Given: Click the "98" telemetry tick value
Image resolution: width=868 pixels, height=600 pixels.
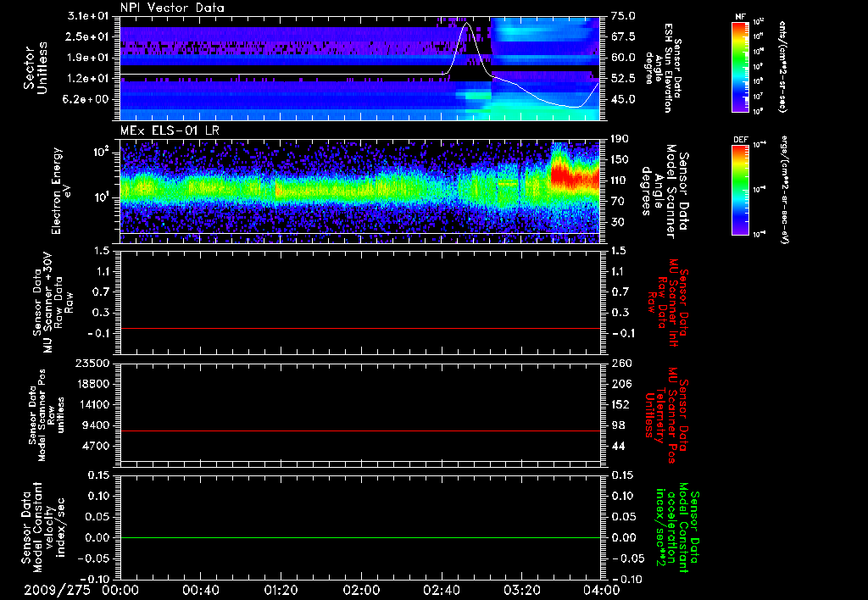Looking at the screenshot, I should (x=618, y=425).
